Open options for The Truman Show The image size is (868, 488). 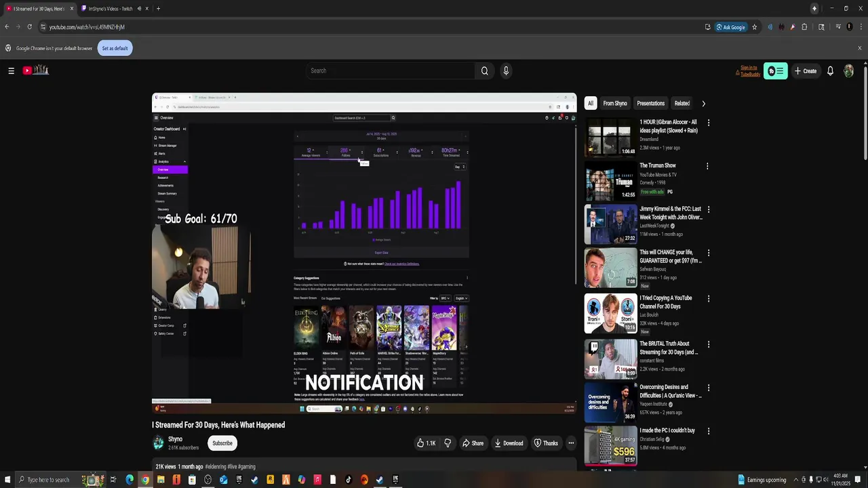pos(707,166)
